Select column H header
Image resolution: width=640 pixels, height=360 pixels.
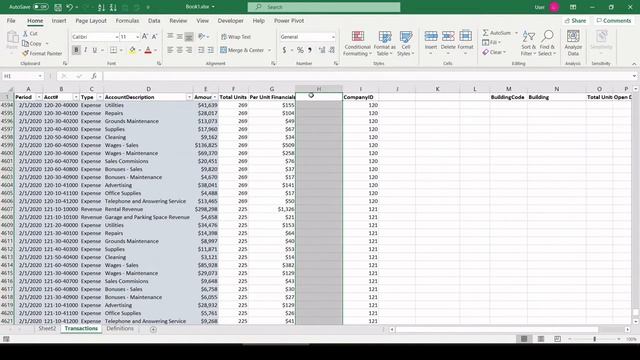tap(319, 89)
